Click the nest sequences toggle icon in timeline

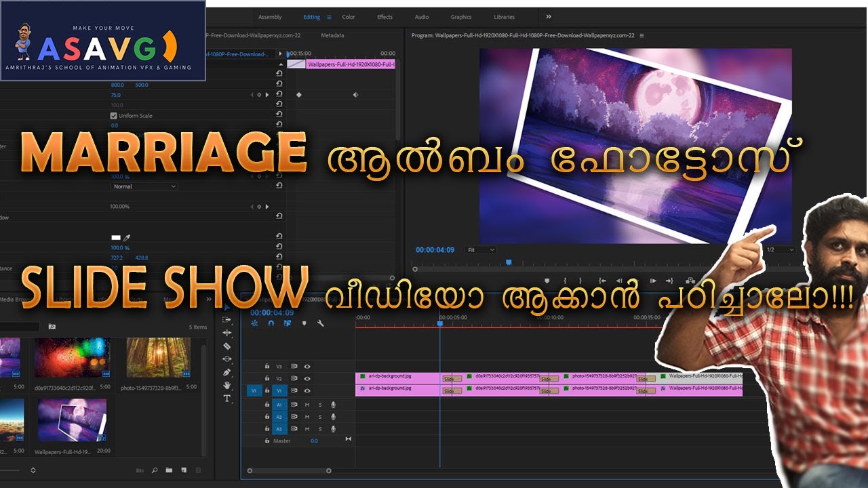pyautogui.click(x=255, y=323)
